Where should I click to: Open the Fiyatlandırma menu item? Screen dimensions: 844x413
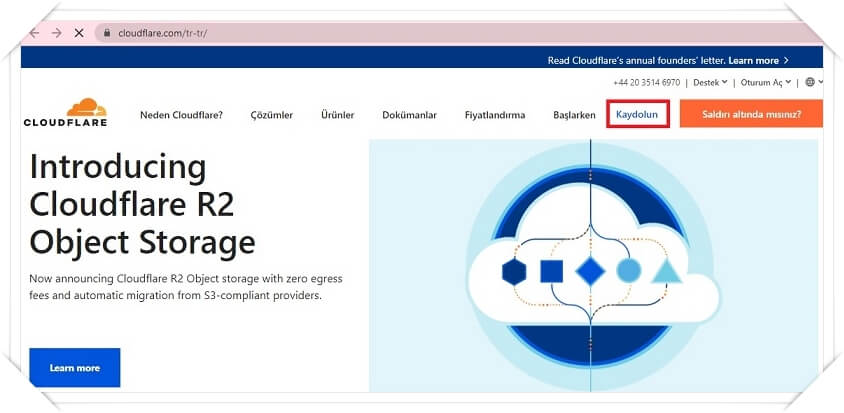(x=495, y=115)
